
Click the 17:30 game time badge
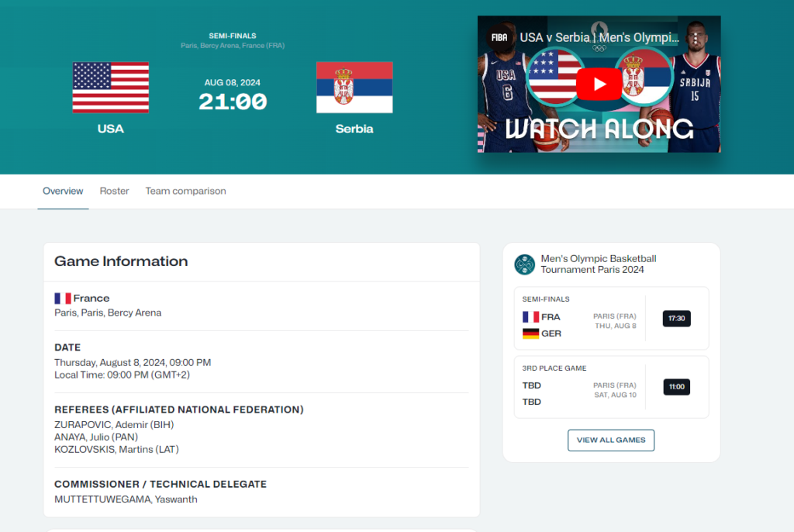[676, 319]
